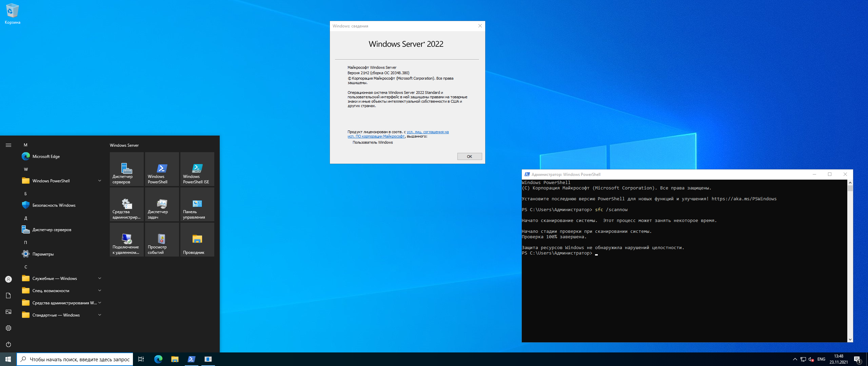Open the Проводник tile

coord(197,240)
